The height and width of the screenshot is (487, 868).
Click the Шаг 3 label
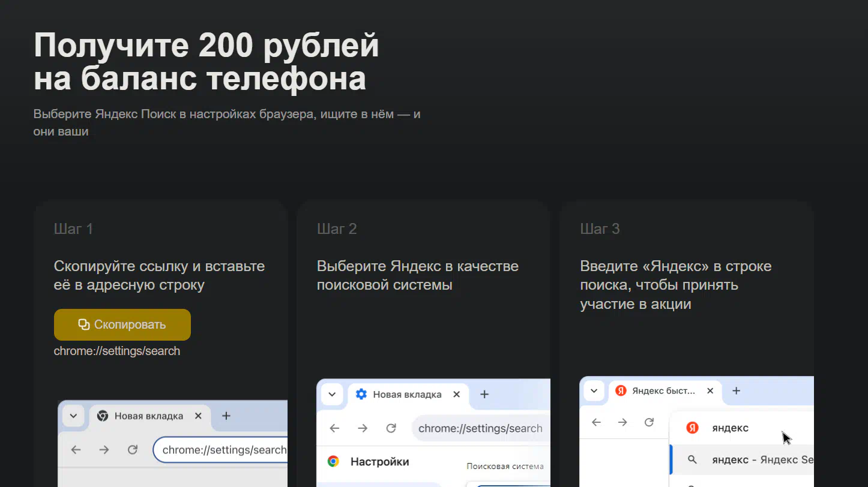600,229
